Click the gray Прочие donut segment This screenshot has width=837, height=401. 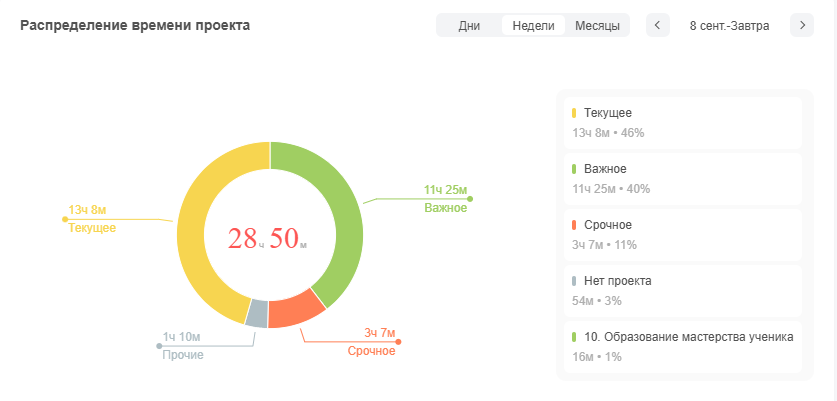click(257, 314)
